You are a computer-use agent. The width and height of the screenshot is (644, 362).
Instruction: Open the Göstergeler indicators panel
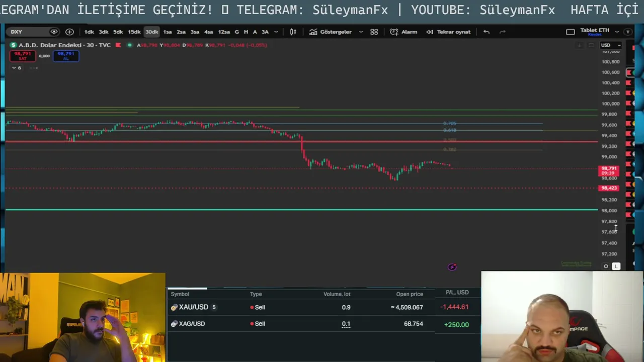point(331,32)
